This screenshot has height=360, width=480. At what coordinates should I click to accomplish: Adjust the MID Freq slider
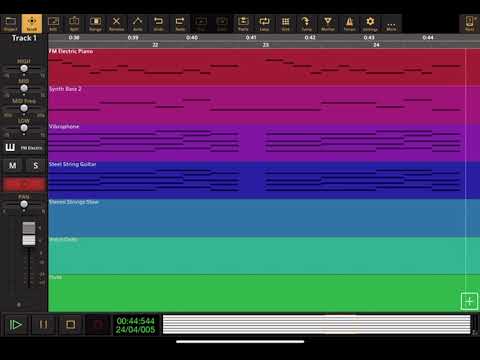click(24, 108)
